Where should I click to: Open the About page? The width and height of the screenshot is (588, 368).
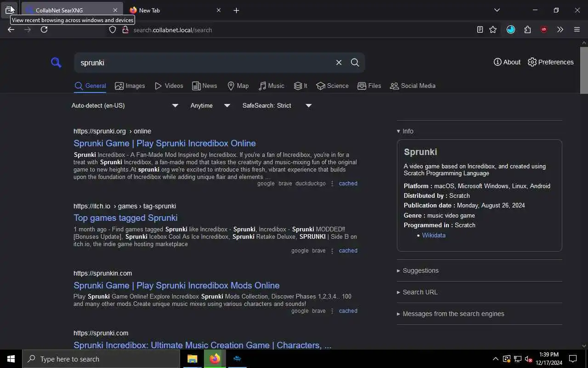coord(507,62)
